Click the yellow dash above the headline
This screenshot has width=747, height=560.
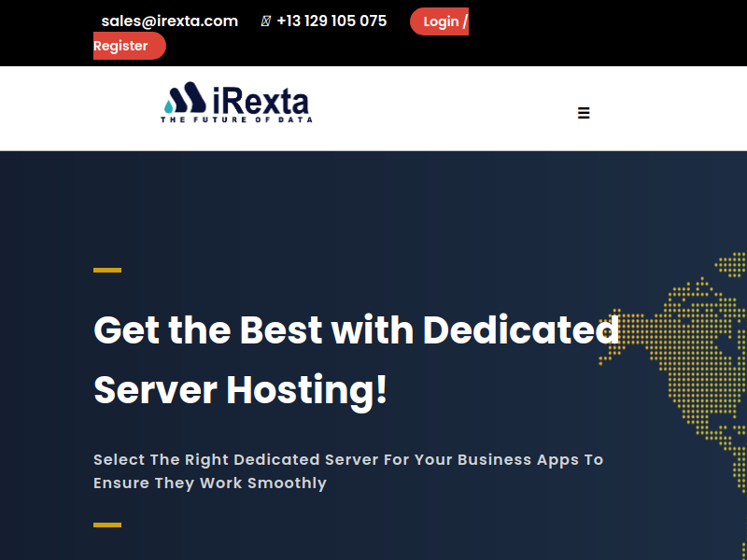click(107, 270)
